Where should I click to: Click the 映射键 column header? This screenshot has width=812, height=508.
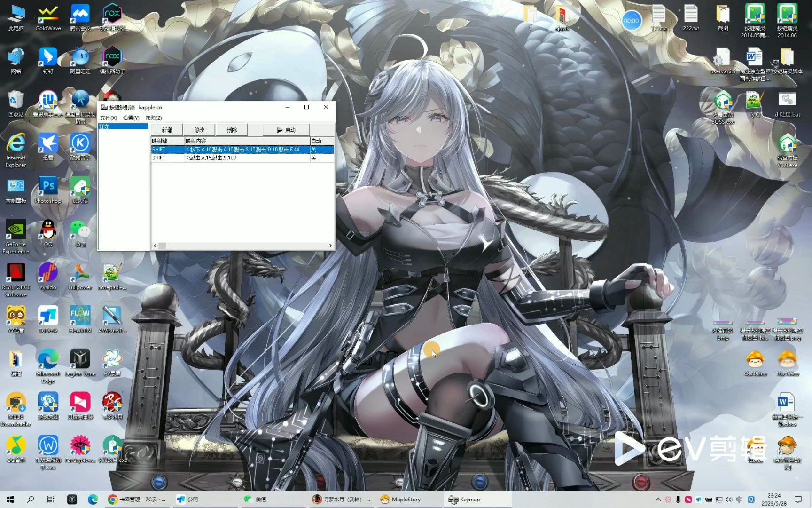(167, 141)
